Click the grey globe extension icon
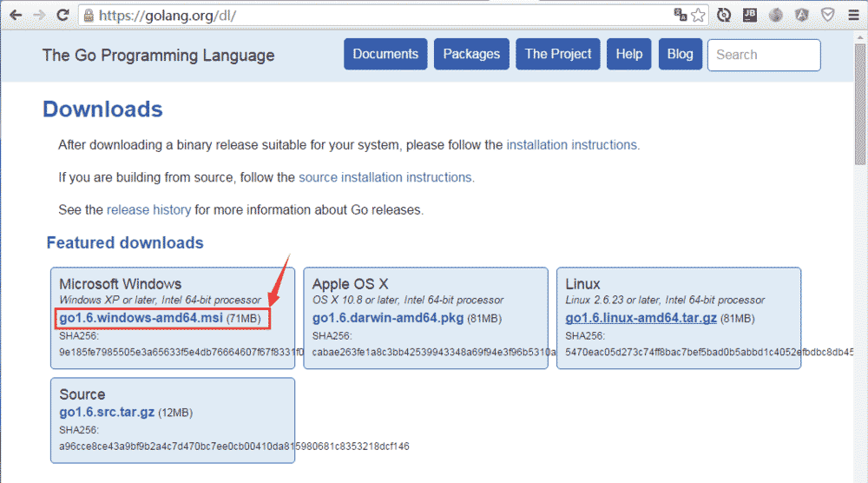 (775, 15)
